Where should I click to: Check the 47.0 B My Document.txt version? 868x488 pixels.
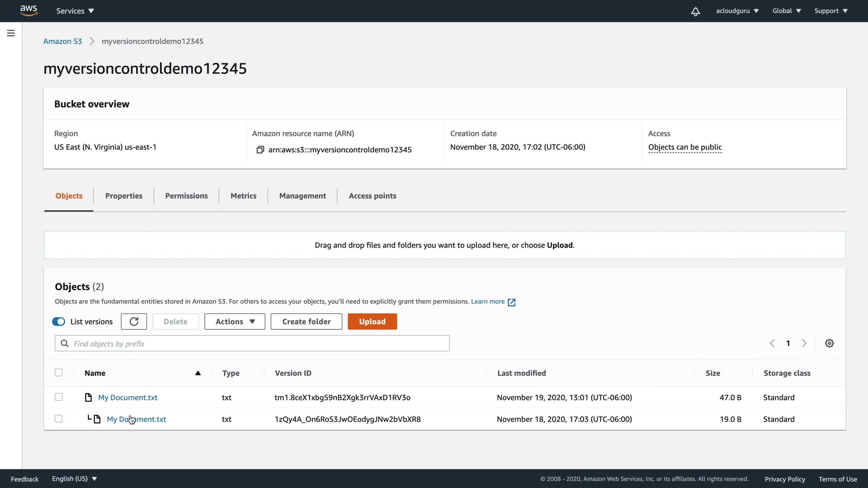[59, 397]
